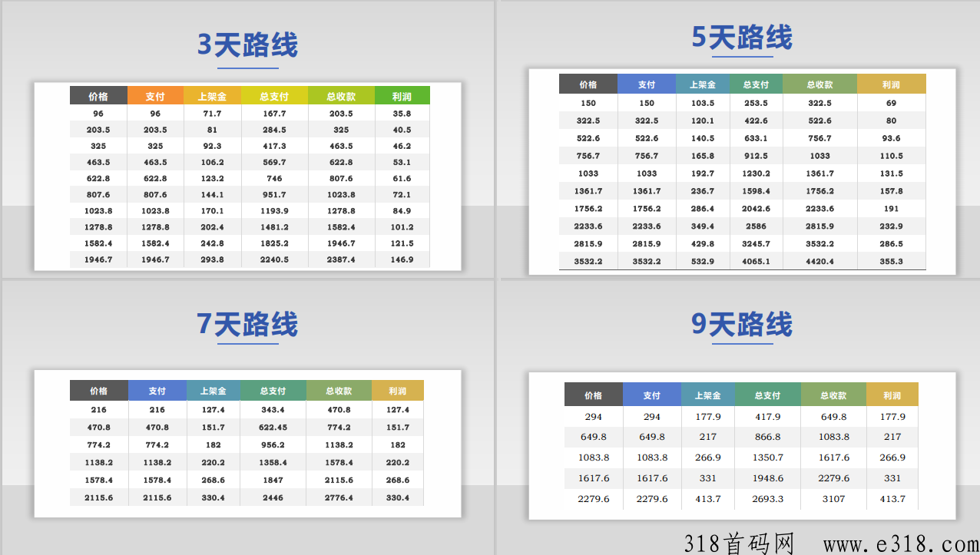Select orange 支付 header in 3天路线 table
Screen dimensions: 980x555
[x=155, y=96]
